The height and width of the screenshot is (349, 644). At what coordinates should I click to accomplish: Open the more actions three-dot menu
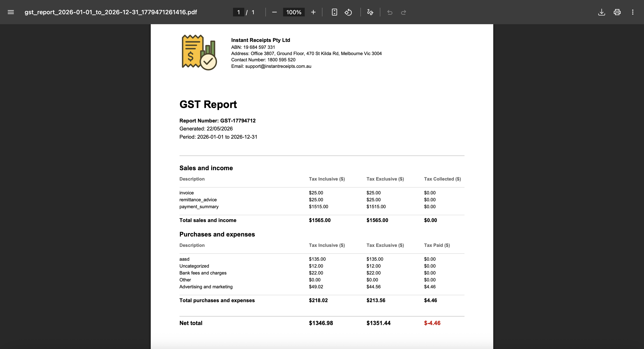(x=633, y=12)
